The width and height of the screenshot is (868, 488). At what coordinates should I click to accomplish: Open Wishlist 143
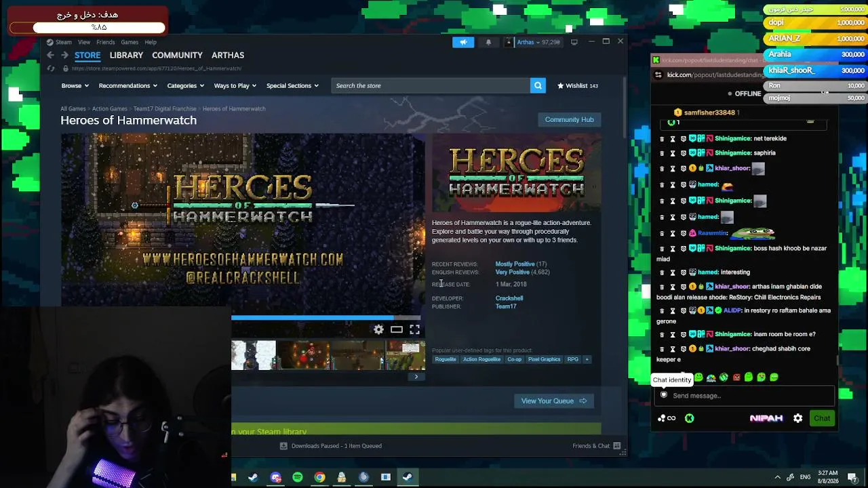click(x=578, y=85)
